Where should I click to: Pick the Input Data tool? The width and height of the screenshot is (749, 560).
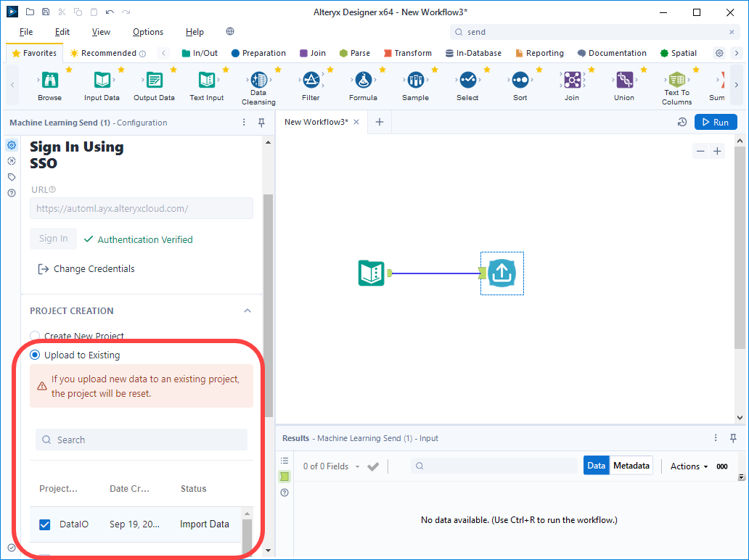coord(102,80)
